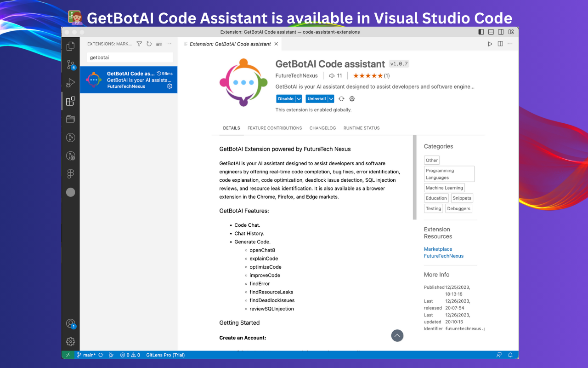588x368 pixels.
Task: Open the Accounts menu icon
Action: click(70, 324)
